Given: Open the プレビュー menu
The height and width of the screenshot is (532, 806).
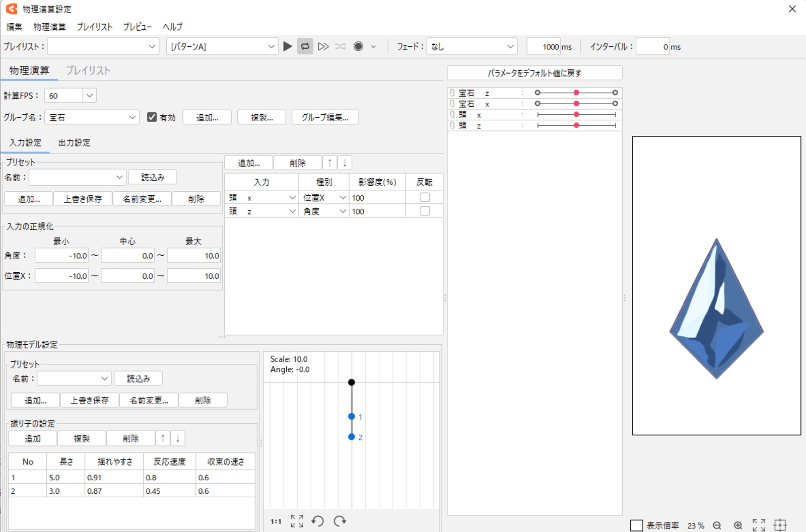Looking at the screenshot, I should coord(137,27).
